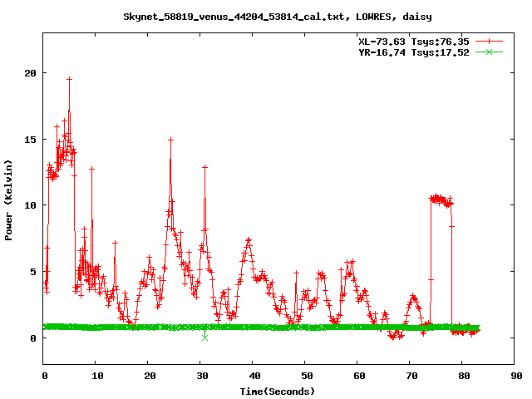Click x-axis tick label 70
Image resolution: width=532 pixels, height=399 pixels.
411,376
